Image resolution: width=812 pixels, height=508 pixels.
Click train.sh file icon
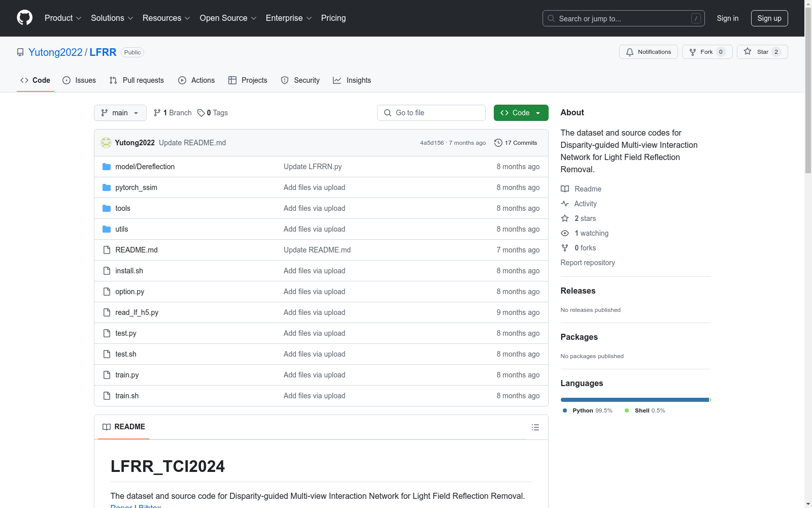point(107,396)
